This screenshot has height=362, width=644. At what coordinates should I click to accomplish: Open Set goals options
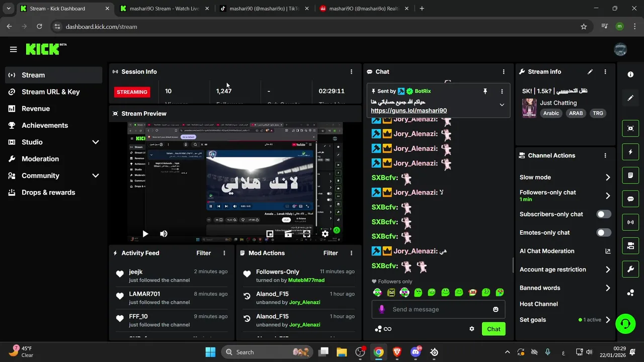(565, 320)
